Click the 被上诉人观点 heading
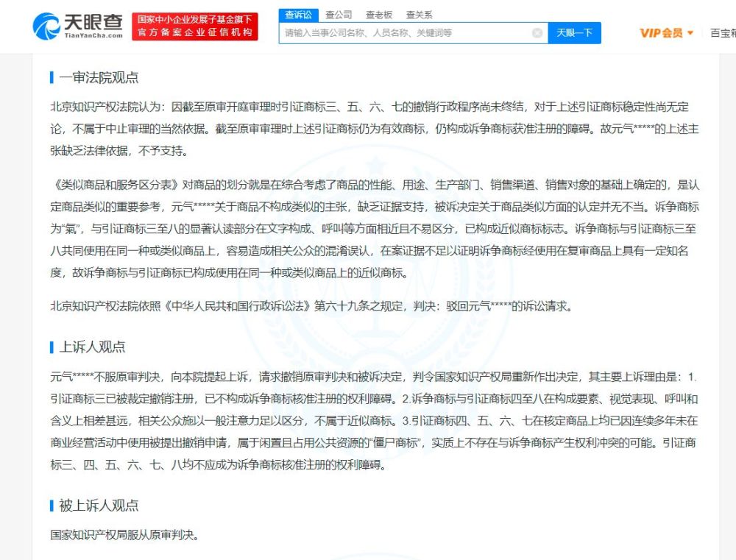 pos(99,506)
